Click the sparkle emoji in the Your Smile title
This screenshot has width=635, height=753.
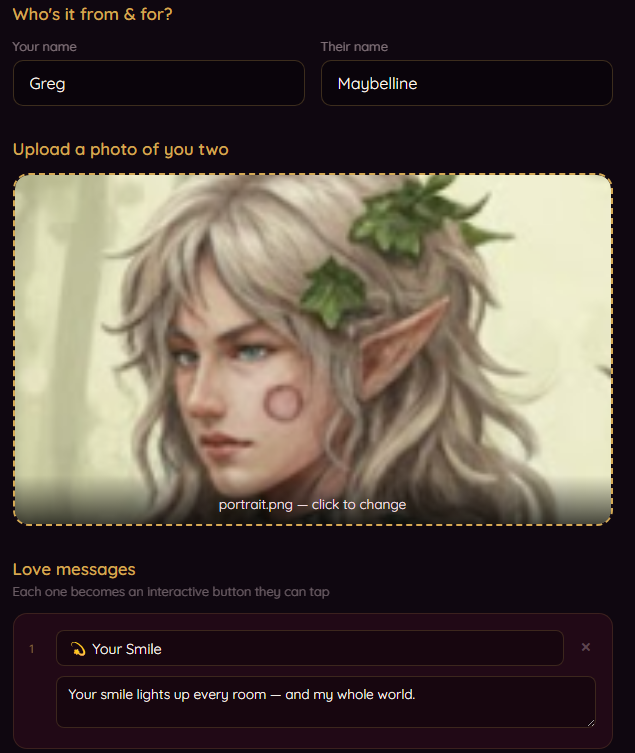pos(78,649)
